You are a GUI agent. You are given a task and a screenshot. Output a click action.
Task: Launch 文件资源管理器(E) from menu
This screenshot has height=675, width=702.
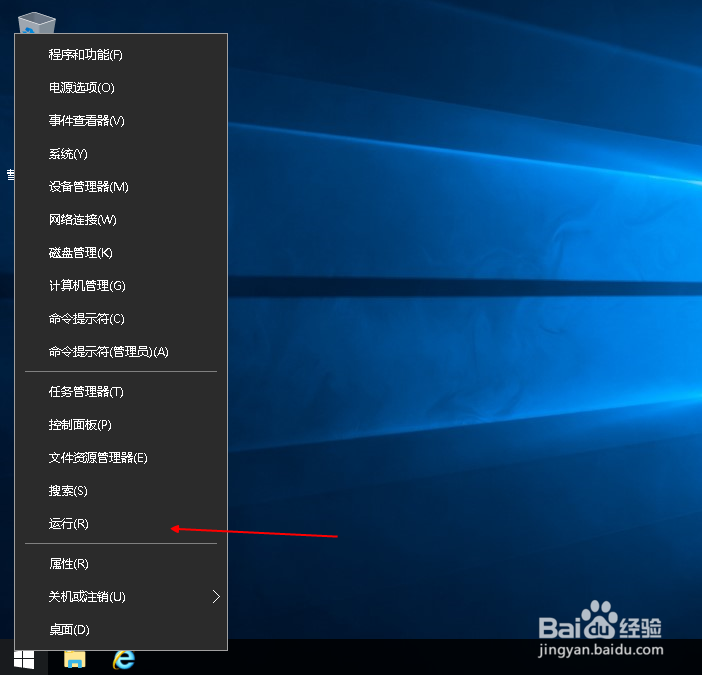121,458
